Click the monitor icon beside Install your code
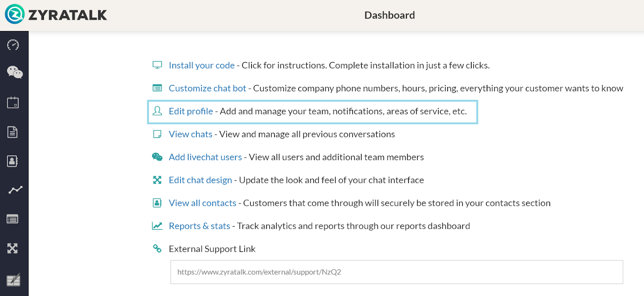The image size is (644, 296). (157, 65)
